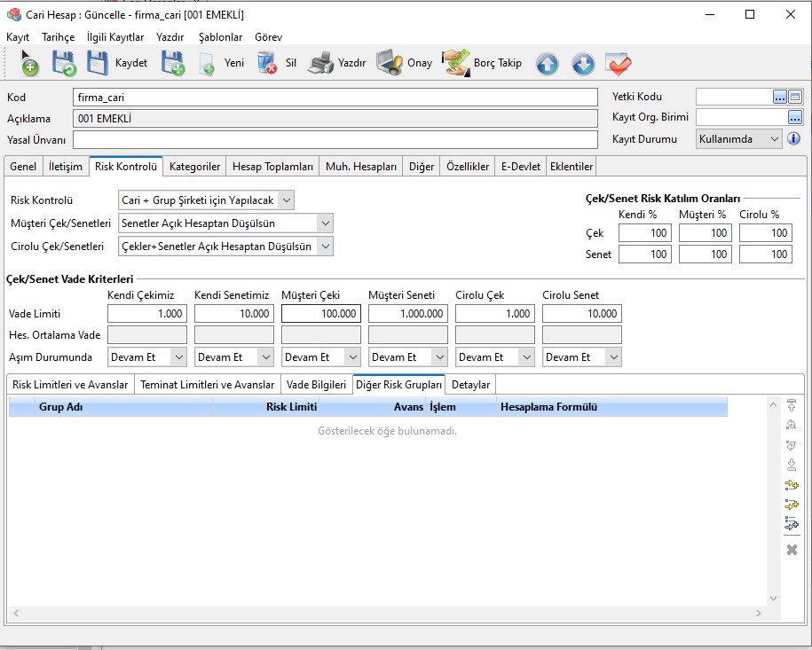Open Borç Takip debt tracking
Screen dimensions: 812x650
(x=482, y=64)
